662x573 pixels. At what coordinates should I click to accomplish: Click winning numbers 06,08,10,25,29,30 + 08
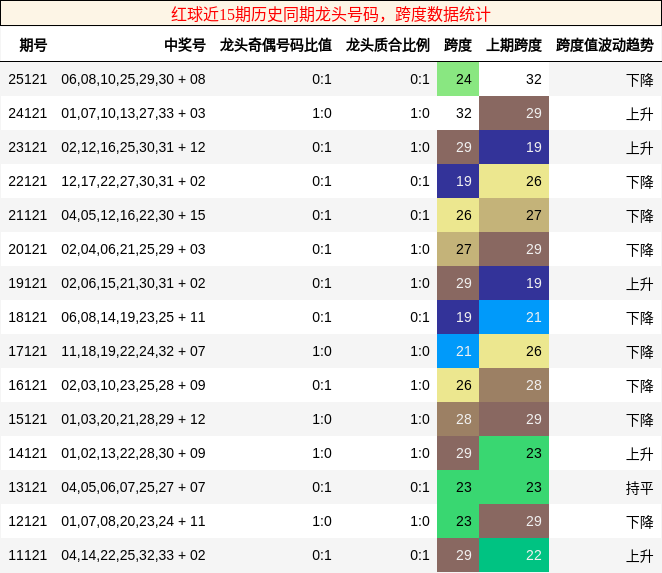pyautogui.click(x=133, y=79)
